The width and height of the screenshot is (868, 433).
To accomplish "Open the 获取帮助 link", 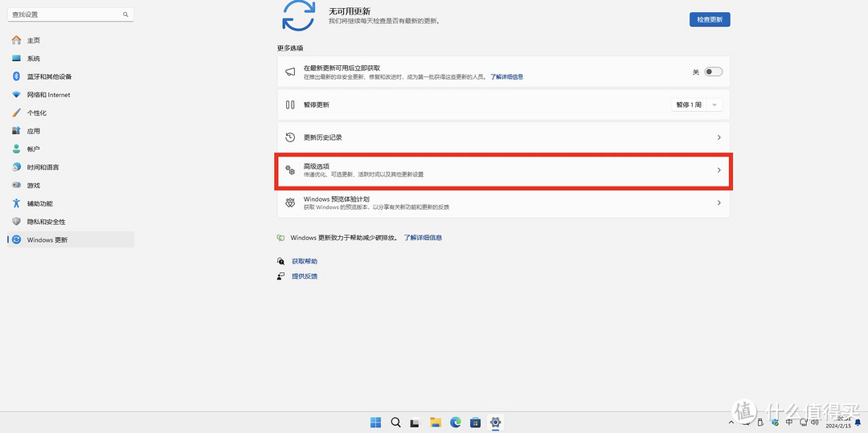I will coord(305,261).
